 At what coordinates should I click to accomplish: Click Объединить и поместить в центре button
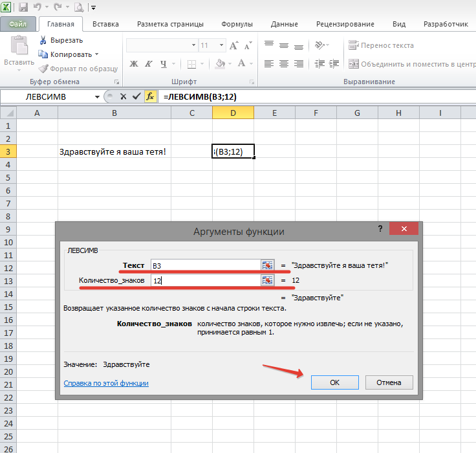[412, 64]
